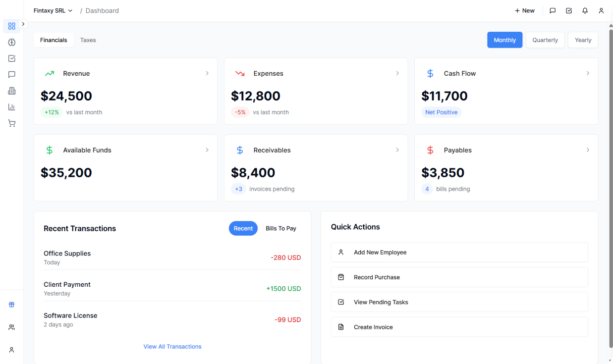Click the user profile icon in header
The width and height of the screenshot is (613, 364).
tap(601, 10)
